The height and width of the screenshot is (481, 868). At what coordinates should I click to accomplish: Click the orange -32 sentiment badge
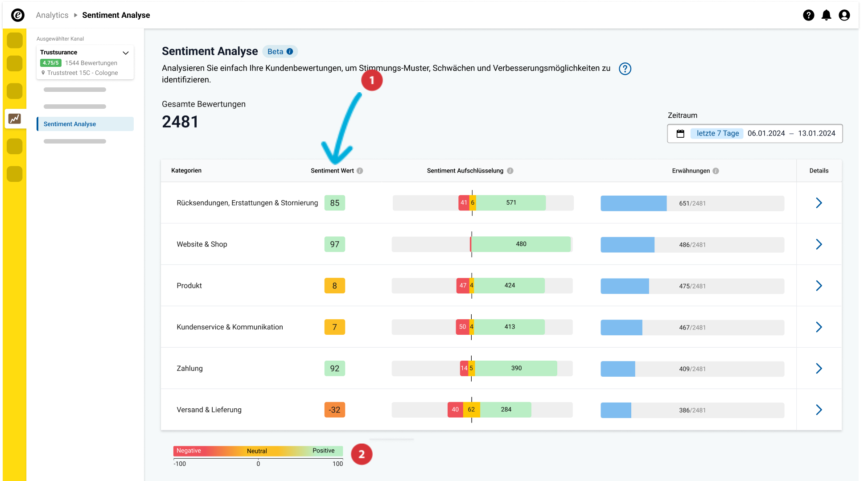[334, 410]
